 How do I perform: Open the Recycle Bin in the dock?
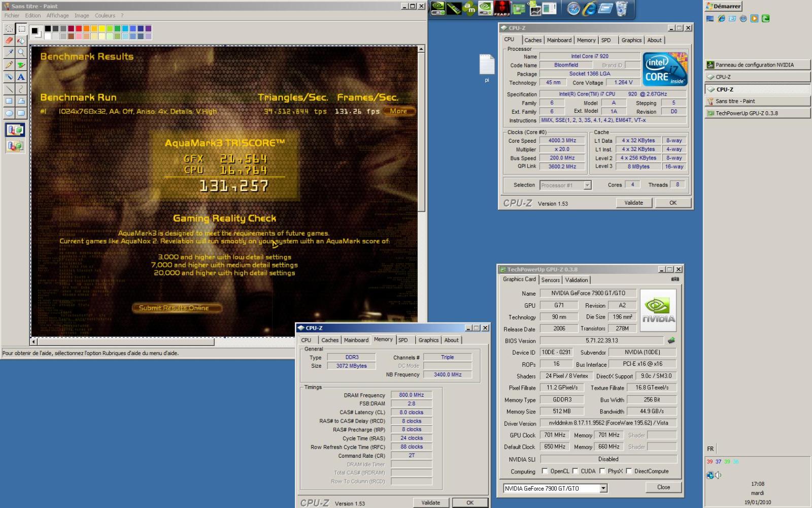(x=622, y=8)
